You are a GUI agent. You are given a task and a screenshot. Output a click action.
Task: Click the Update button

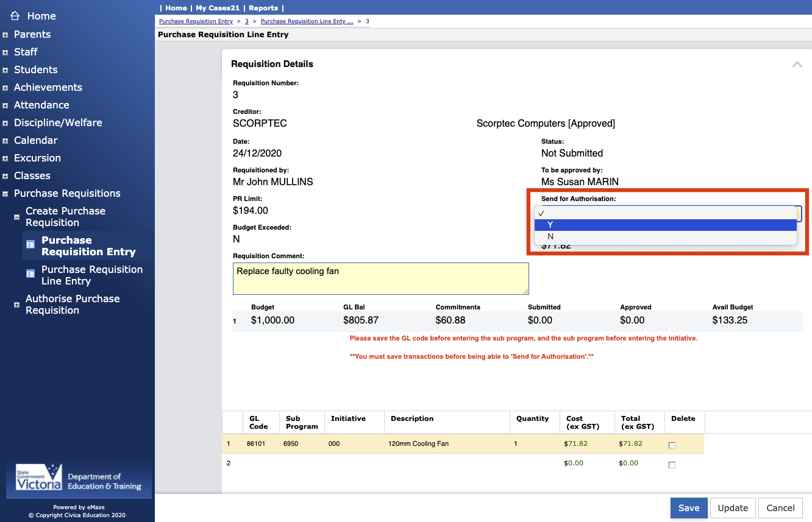tap(733, 508)
